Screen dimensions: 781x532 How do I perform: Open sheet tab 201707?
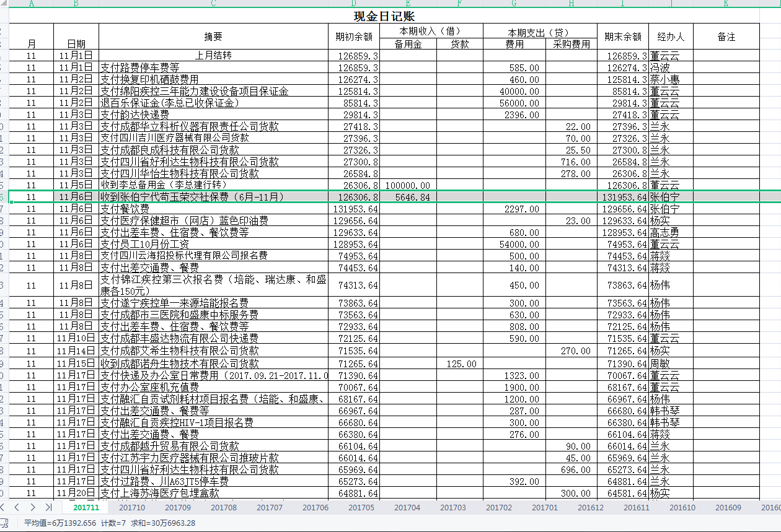click(x=270, y=507)
